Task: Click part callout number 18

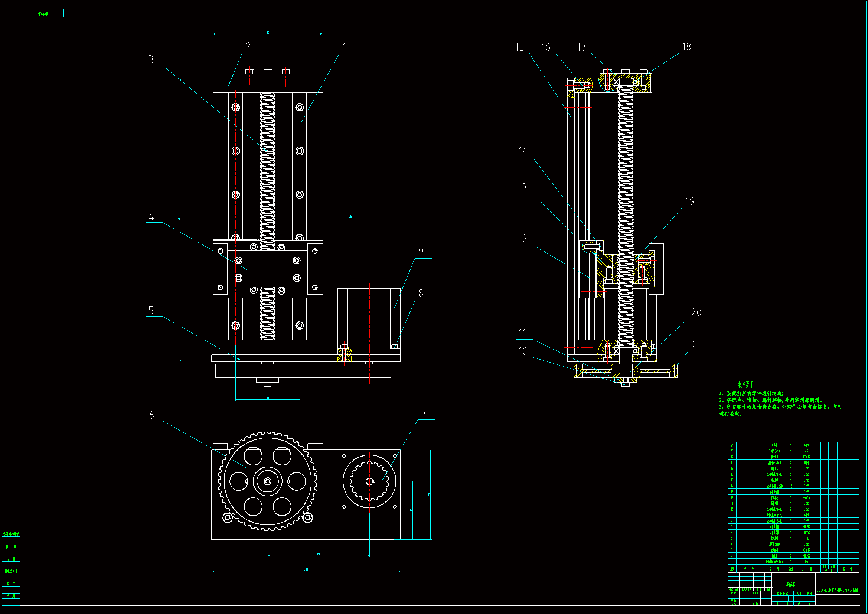Action: click(686, 46)
